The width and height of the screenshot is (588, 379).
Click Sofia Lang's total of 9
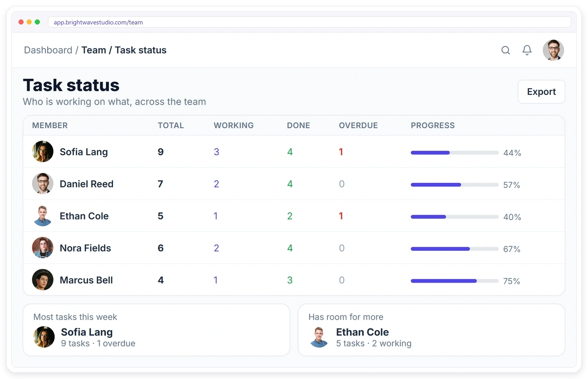click(161, 152)
